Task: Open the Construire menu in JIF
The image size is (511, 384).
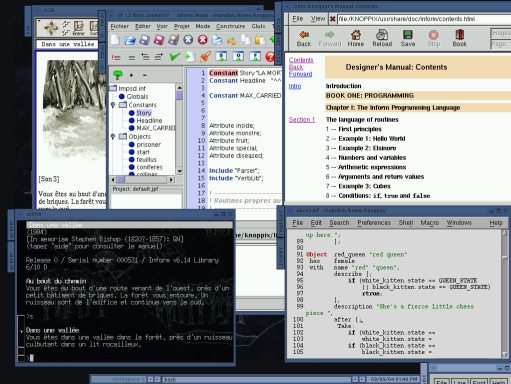Action: coord(230,26)
